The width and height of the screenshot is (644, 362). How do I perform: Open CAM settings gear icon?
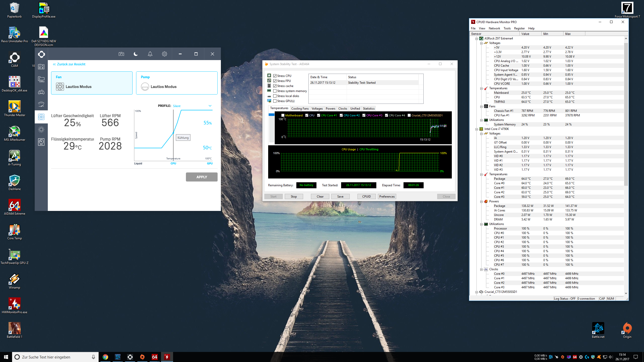tap(165, 54)
